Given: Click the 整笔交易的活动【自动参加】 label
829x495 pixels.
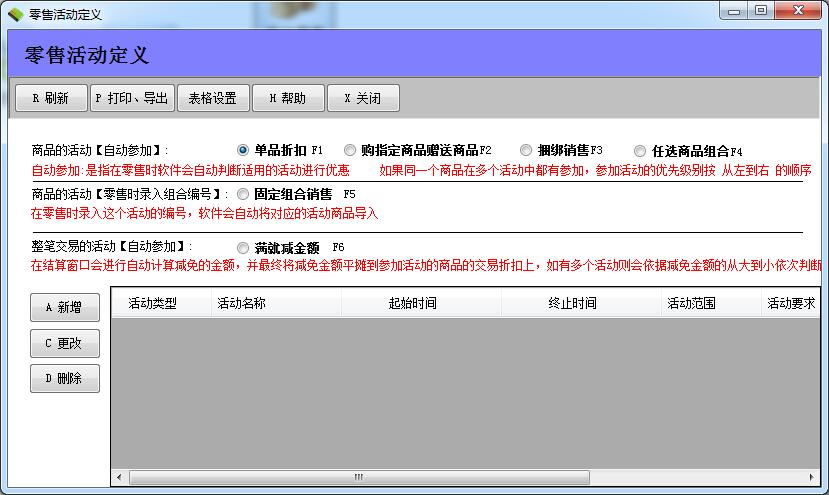Looking at the screenshot, I should pyautogui.click(x=112, y=246).
